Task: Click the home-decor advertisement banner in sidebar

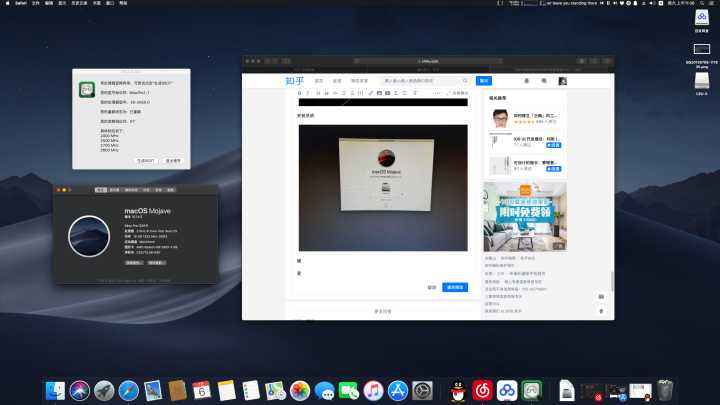Action: [x=525, y=216]
